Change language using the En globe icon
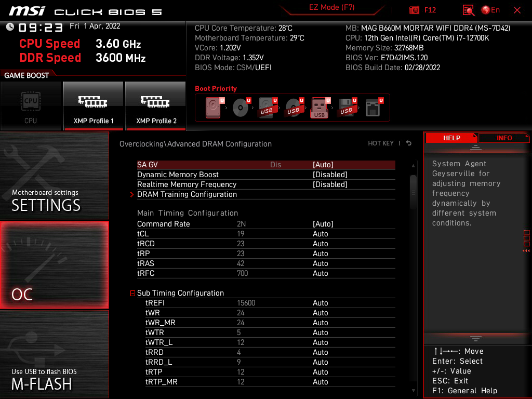 [490, 10]
